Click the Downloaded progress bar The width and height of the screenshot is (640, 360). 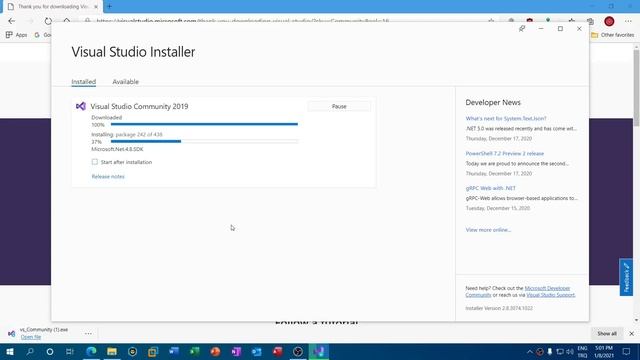(204, 124)
